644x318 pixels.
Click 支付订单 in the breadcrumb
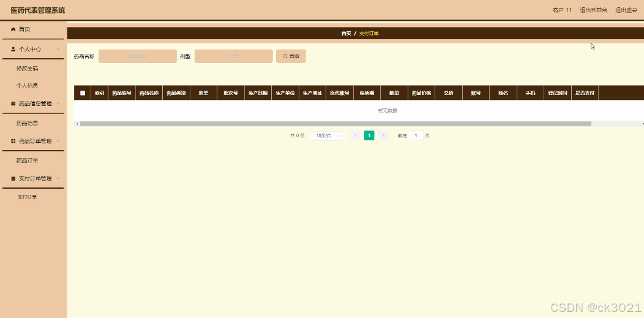point(369,33)
